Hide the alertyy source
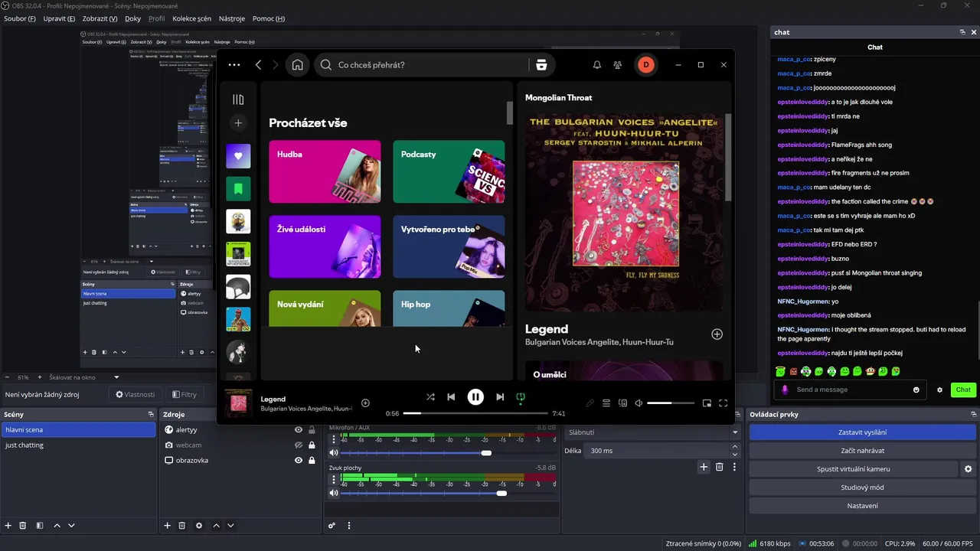The height and width of the screenshot is (551, 980). (x=299, y=430)
